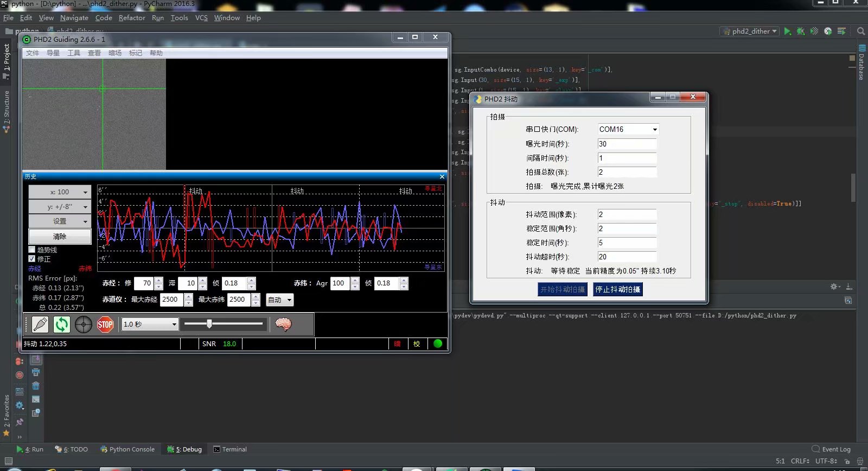Click the 抖动范围(像素) input field
868x471 pixels.
627,214
